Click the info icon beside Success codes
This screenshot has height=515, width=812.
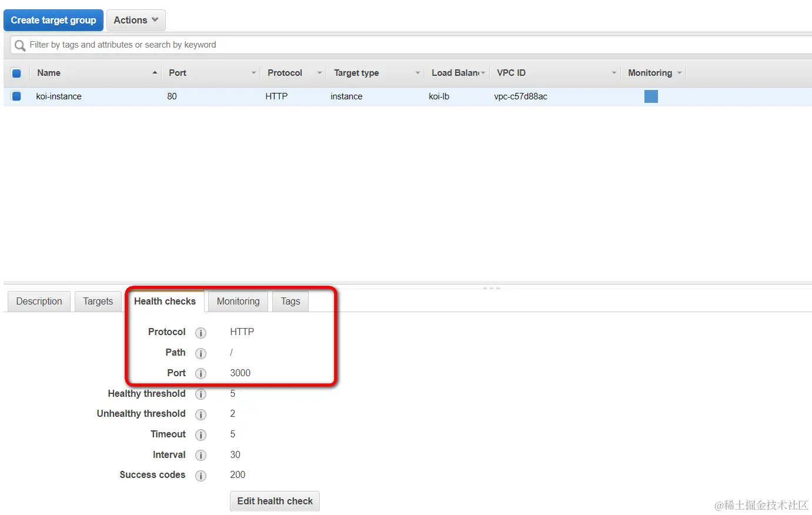[x=201, y=476]
